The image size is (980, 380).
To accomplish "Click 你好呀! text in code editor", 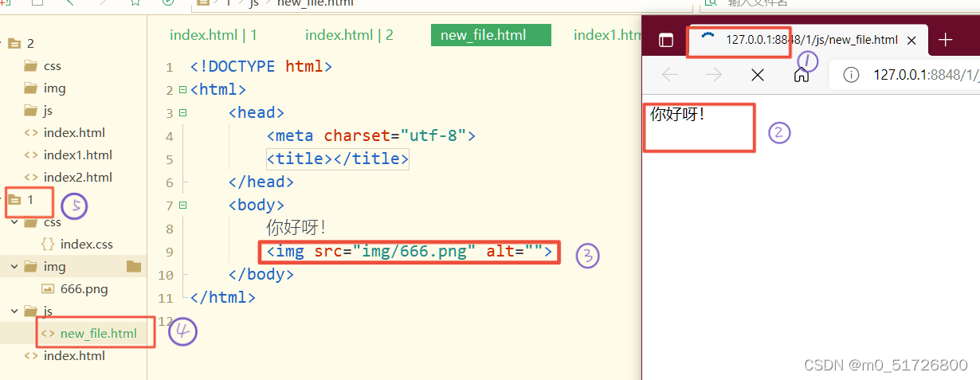I will [296, 229].
